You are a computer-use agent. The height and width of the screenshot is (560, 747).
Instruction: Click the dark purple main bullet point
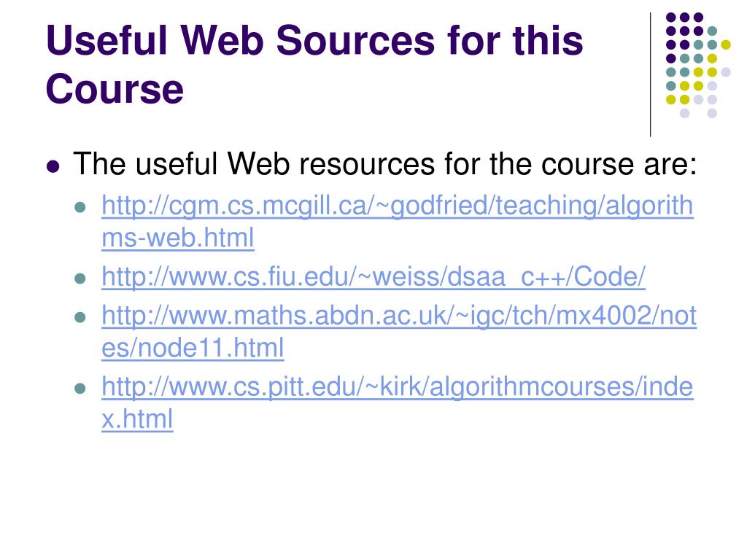click(53, 166)
